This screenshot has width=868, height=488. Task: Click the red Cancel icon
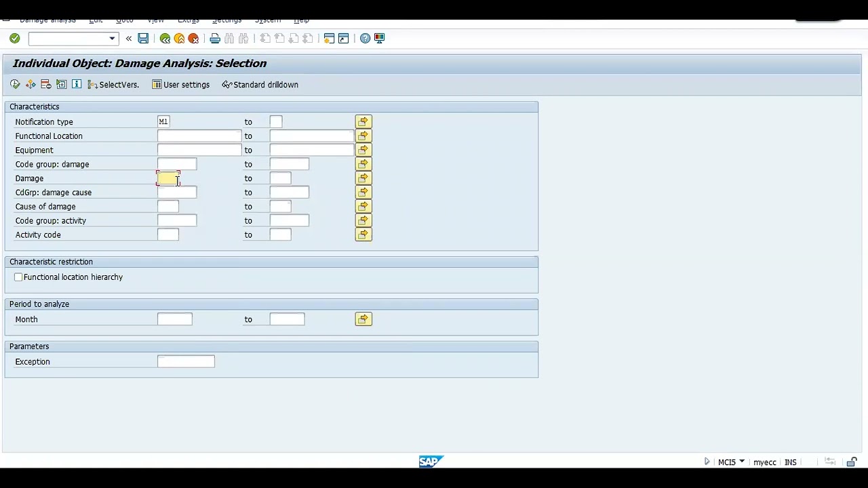click(193, 39)
